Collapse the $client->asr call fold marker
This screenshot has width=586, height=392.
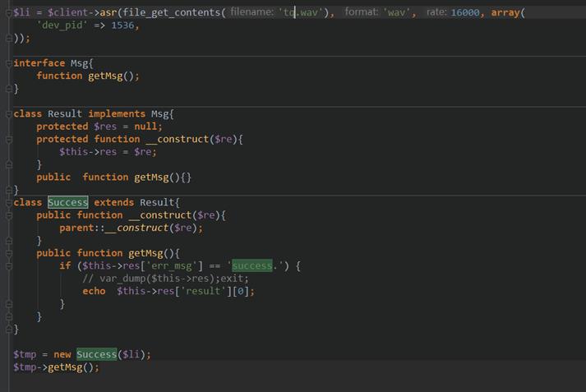(8, 13)
